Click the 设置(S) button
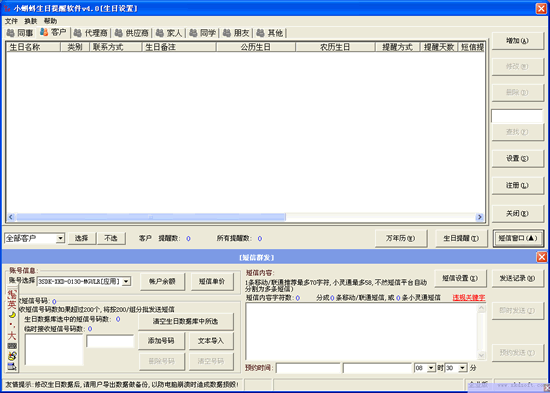This screenshot has width=550, height=393. 517,159
